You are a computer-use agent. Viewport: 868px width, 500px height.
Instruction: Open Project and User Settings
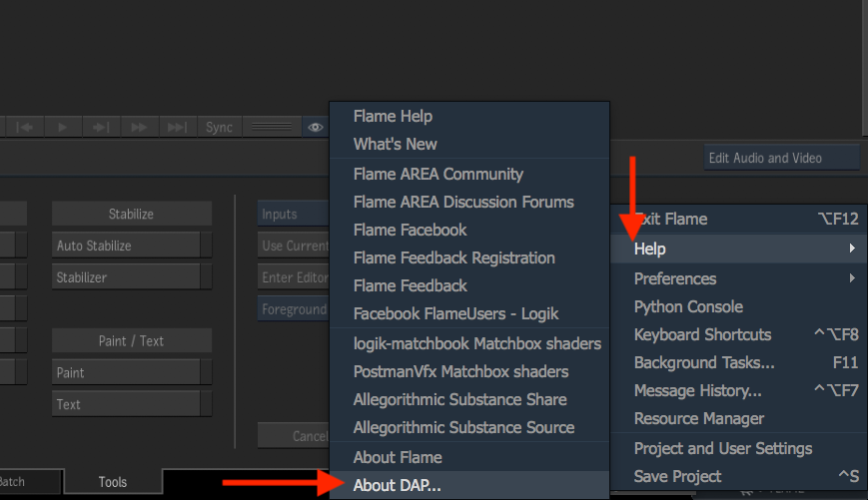tap(739, 448)
